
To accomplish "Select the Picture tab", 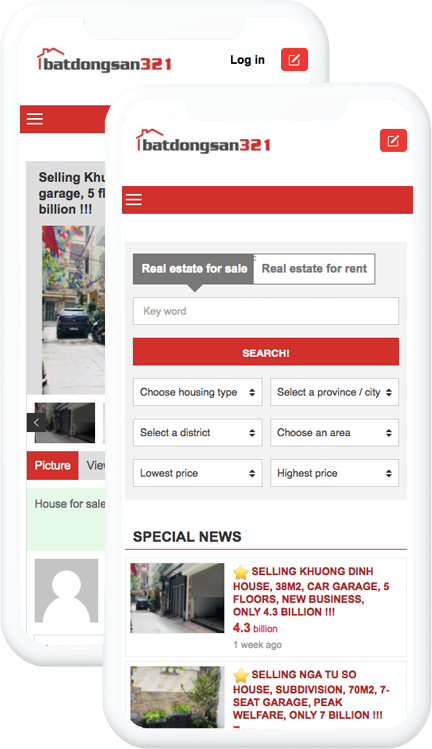I will pos(53,465).
